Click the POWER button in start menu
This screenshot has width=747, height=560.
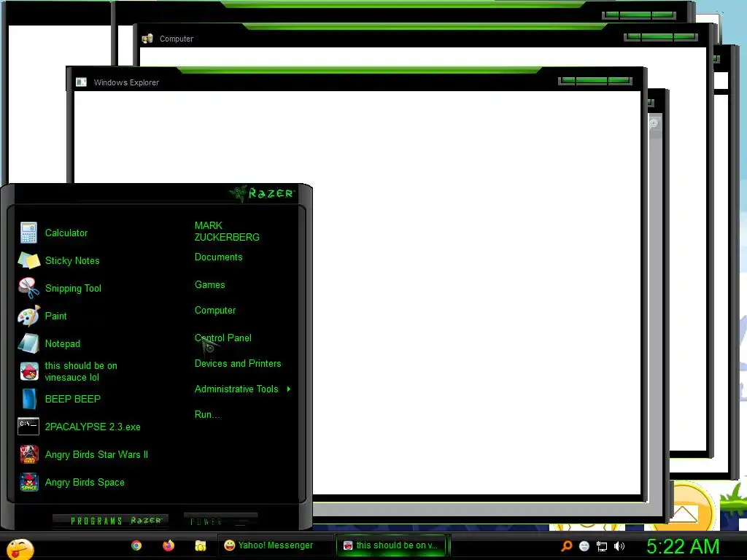coord(220,521)
